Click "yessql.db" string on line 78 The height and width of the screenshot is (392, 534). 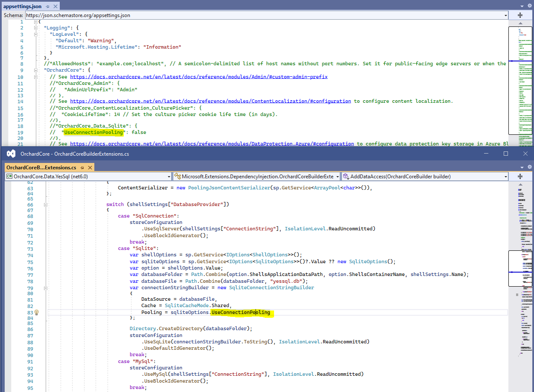(288, 281)
